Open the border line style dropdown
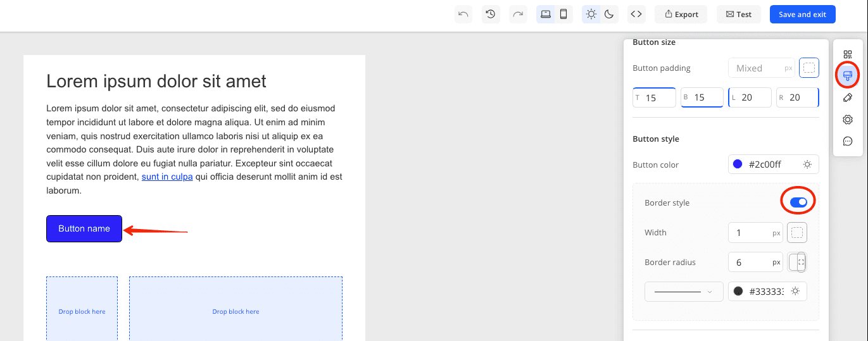This screenshot has height=341, width=868. coord(684,292)
